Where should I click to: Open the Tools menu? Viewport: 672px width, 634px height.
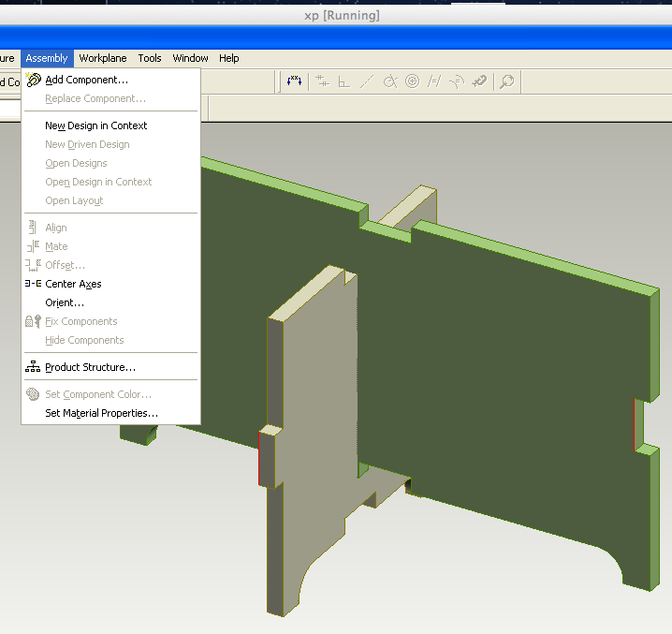click(x=150, y=58)
